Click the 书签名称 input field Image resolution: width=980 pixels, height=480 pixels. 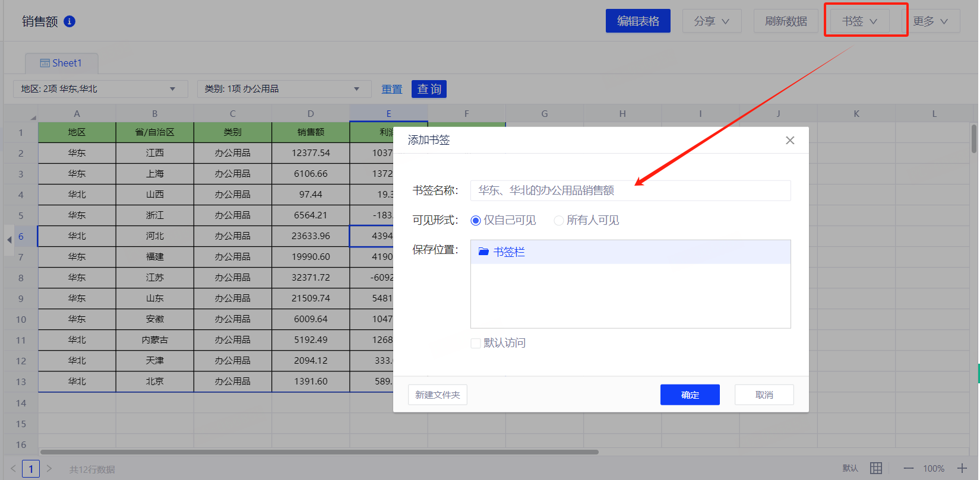pos(630,190)
